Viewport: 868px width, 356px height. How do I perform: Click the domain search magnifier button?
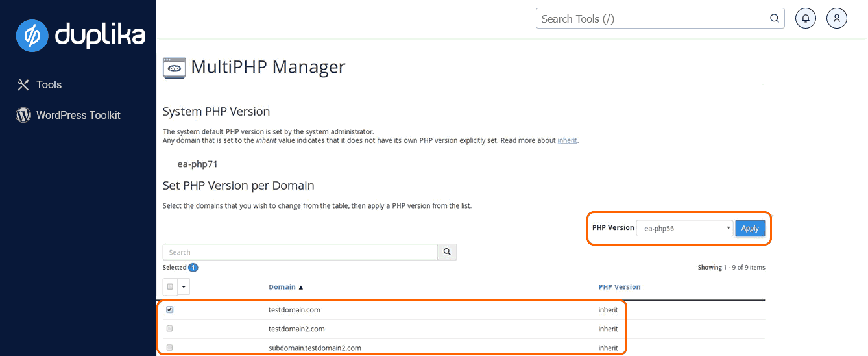[447, 252]
